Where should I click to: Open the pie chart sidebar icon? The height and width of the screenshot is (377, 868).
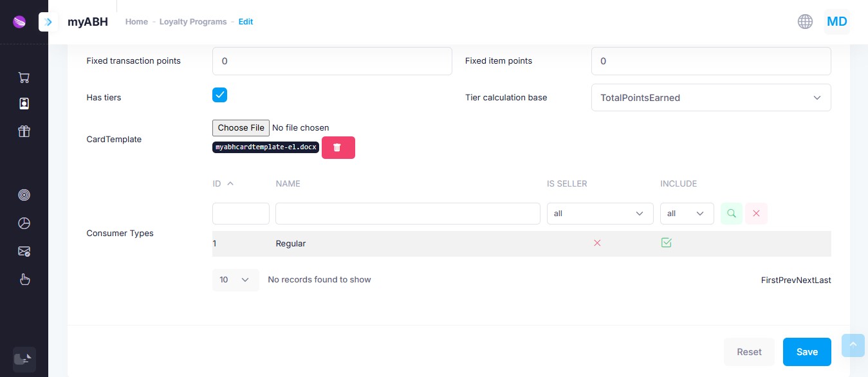24,223
